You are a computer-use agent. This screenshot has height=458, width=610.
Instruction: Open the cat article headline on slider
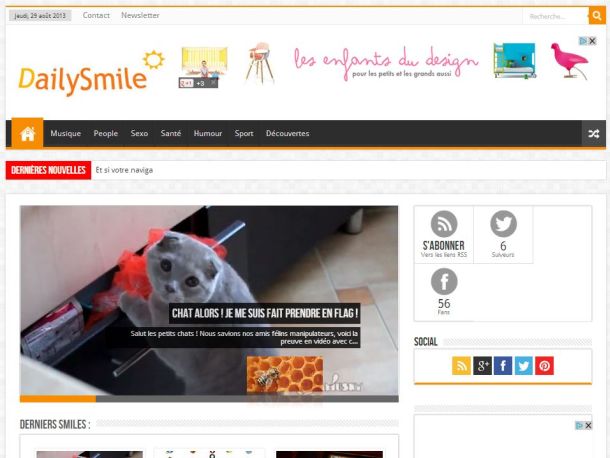point(265,313)
